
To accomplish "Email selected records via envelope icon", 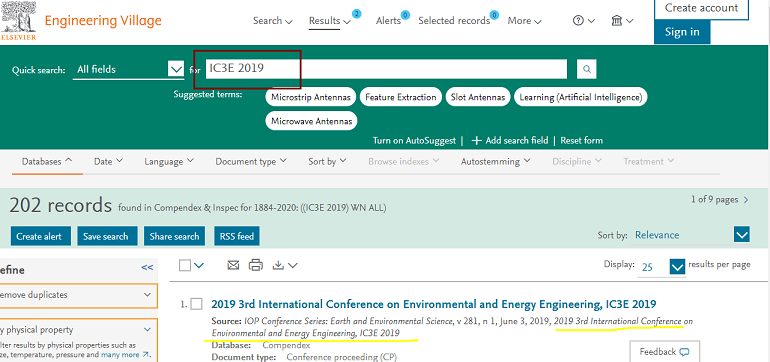I will click(233, 265).
